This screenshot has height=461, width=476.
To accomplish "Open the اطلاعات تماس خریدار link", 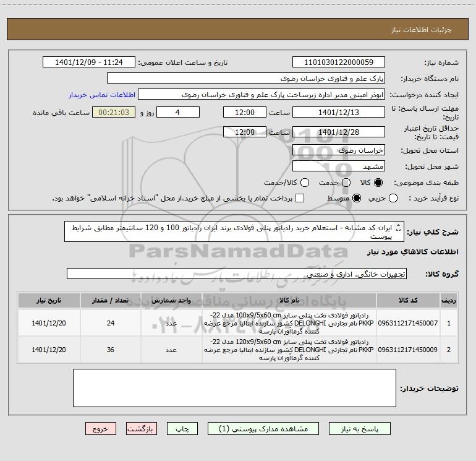I will tap(102, 95).
